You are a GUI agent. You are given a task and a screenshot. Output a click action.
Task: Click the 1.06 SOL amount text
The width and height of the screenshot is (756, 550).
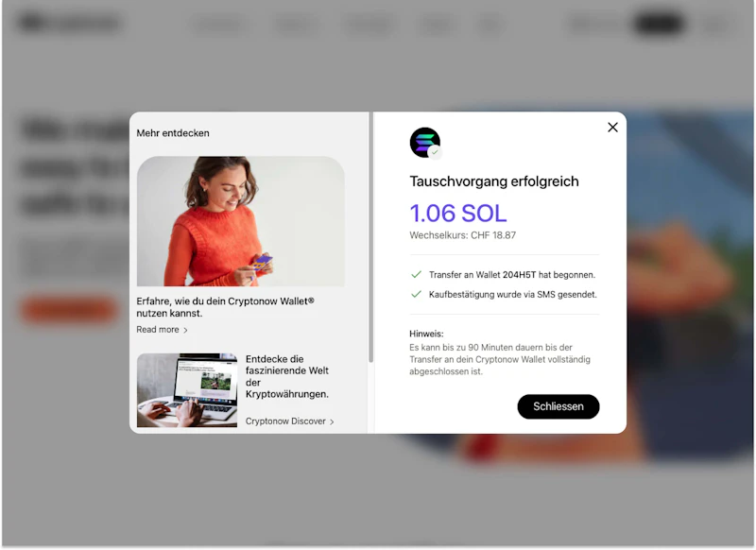458,213
